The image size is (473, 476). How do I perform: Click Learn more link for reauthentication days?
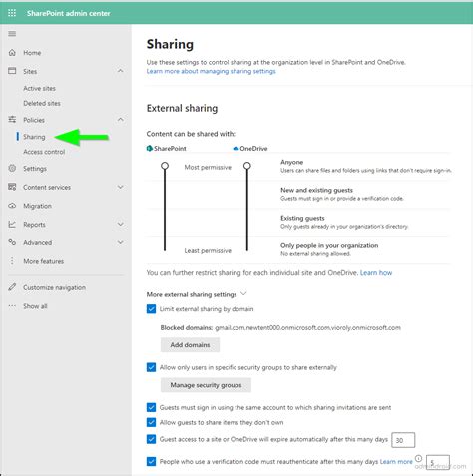pyautogui.click(x=396, y=462)
